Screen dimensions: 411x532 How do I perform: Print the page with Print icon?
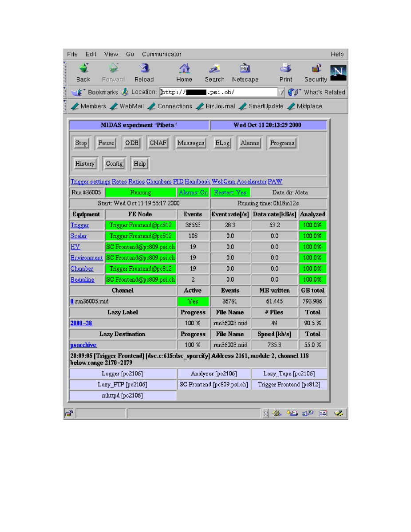tap(286, 69)
